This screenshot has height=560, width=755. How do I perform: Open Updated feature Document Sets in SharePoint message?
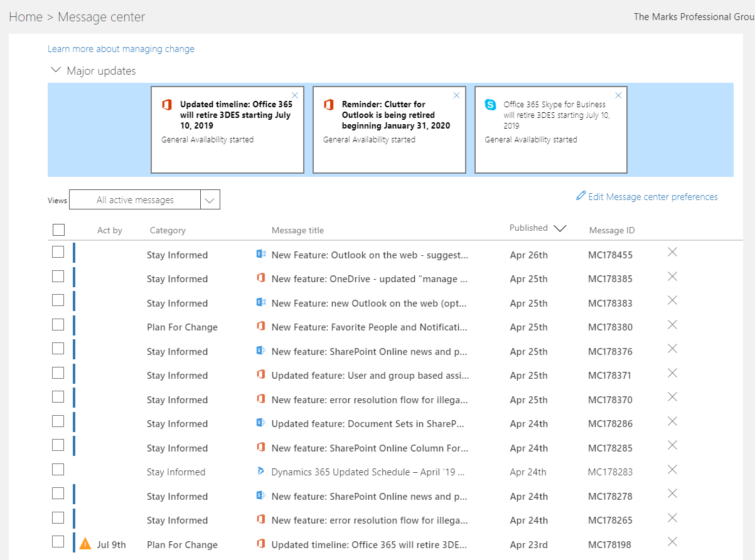point(368,423)
